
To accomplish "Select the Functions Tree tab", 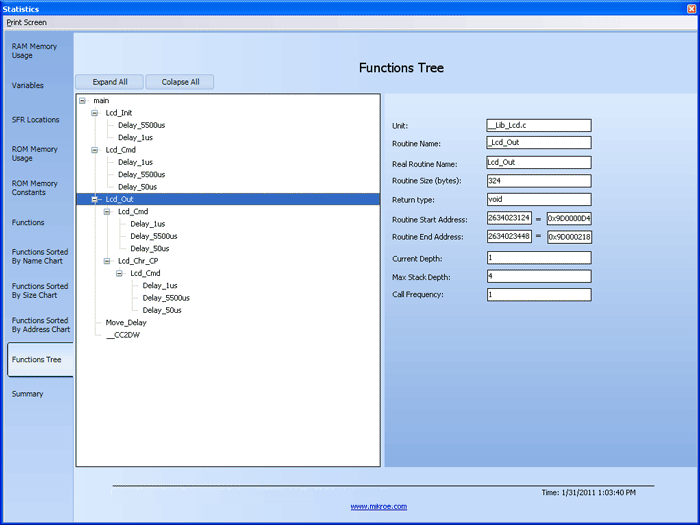I will pos(40,360).
